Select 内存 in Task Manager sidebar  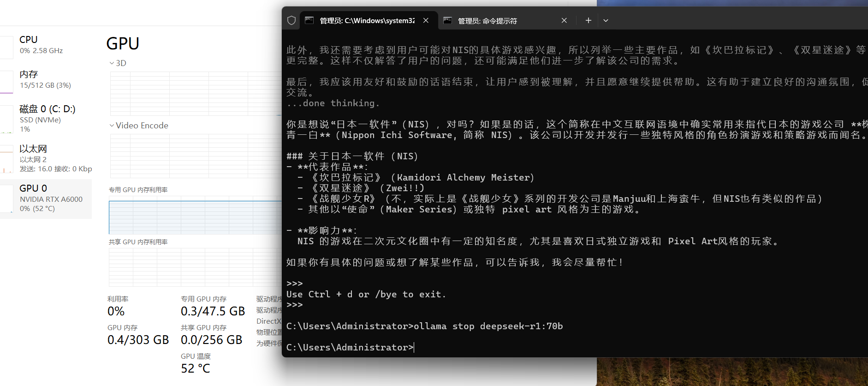(x=46, y=79)
